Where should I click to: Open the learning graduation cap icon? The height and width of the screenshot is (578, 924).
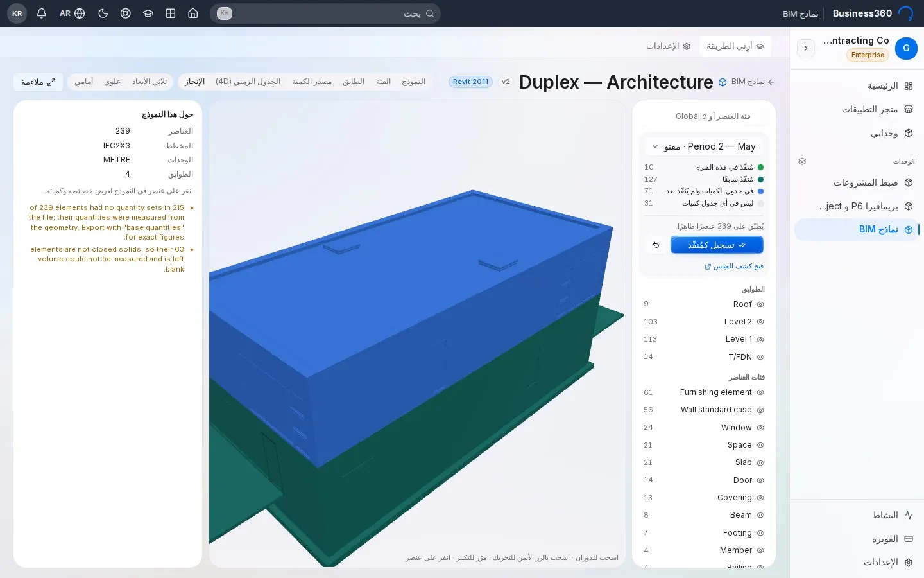click(x=148, y=13)
